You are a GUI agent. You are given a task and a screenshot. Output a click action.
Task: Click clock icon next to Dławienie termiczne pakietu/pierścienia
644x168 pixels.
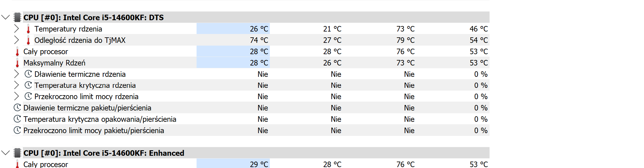point(17,108)
